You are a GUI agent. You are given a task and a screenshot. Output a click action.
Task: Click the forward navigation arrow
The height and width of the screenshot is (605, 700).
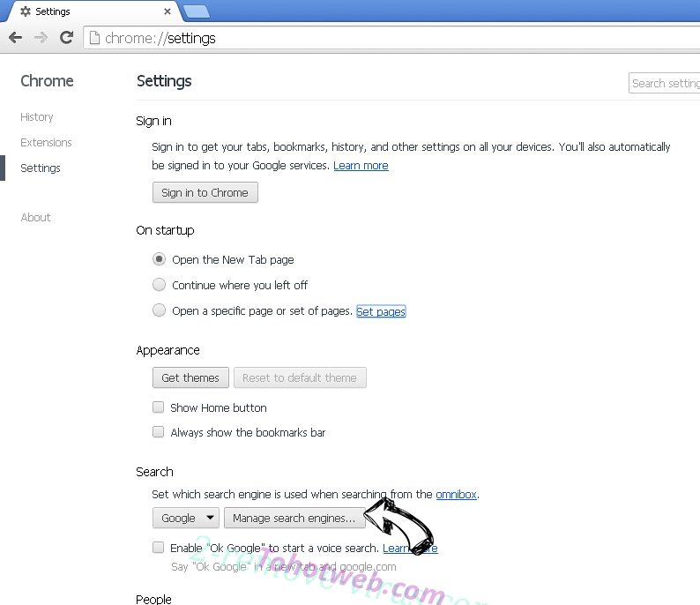pos(41,38)
